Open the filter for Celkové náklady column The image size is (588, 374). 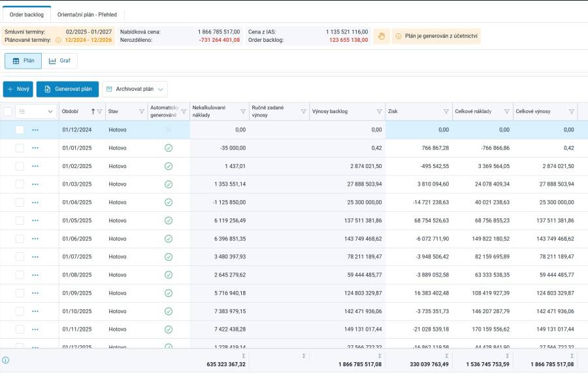point(507,111)
